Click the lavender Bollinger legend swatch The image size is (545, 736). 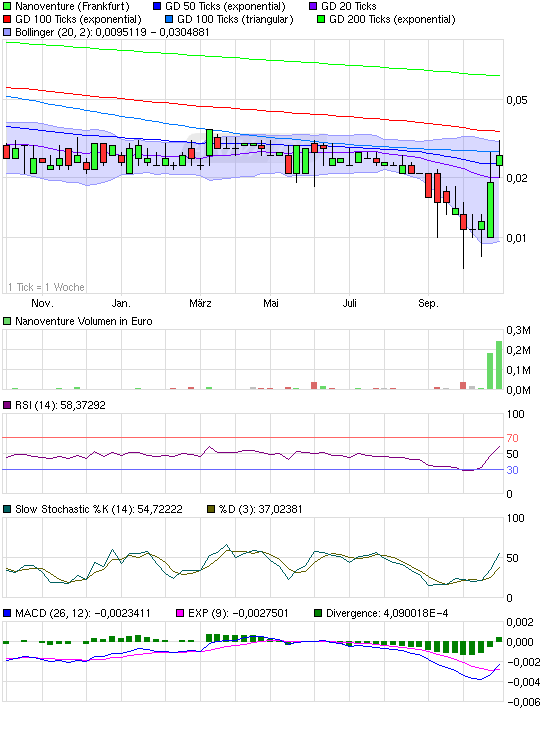7,32
